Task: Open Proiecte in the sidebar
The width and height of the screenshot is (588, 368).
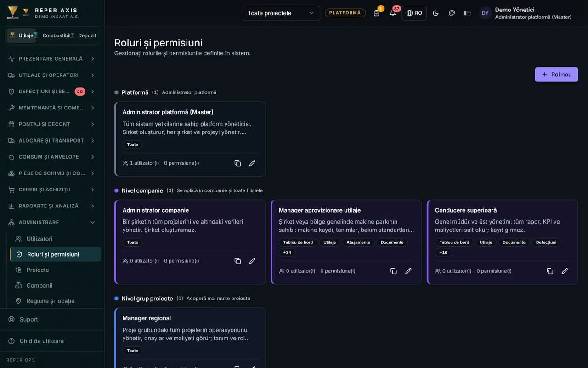Action: [56, 270]
